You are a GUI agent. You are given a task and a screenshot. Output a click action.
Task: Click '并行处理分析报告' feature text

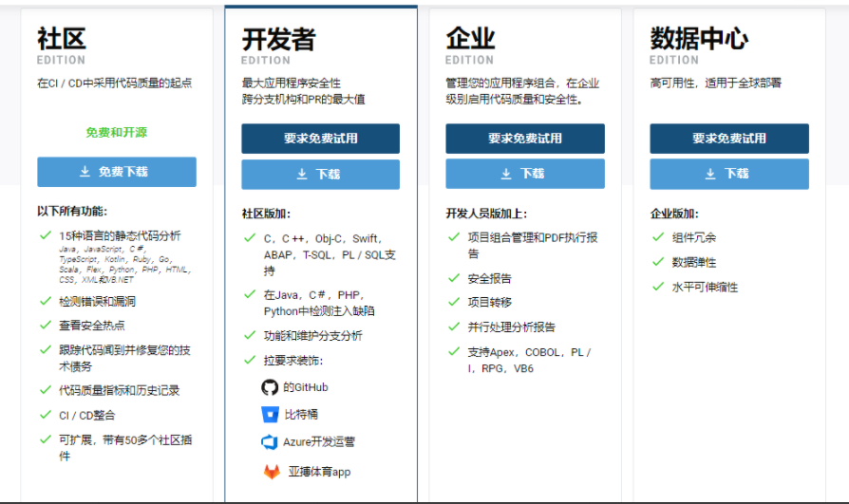click(x=512, y=327)
